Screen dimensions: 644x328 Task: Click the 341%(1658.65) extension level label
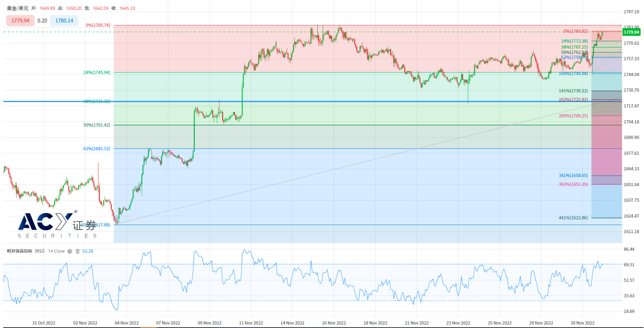(573, 176)
